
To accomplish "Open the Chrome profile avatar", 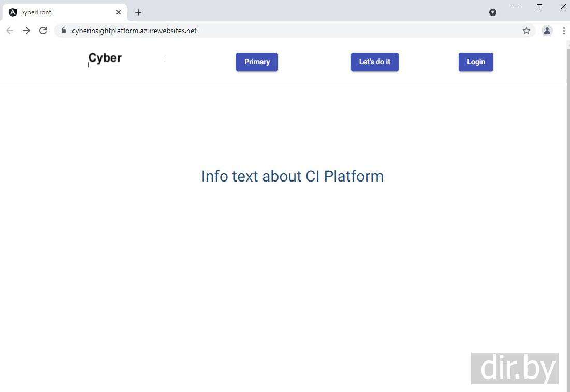I will click(x=547, y=31).
